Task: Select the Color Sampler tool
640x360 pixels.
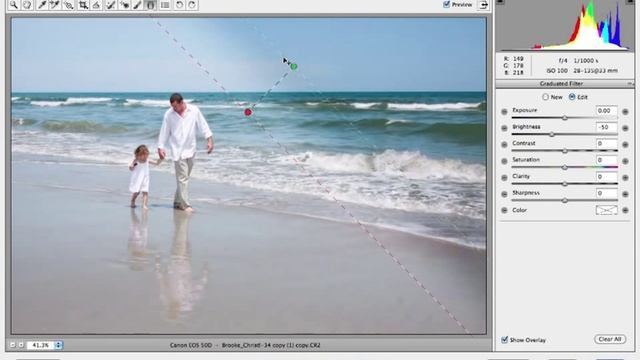Action: tap(55, 5)
